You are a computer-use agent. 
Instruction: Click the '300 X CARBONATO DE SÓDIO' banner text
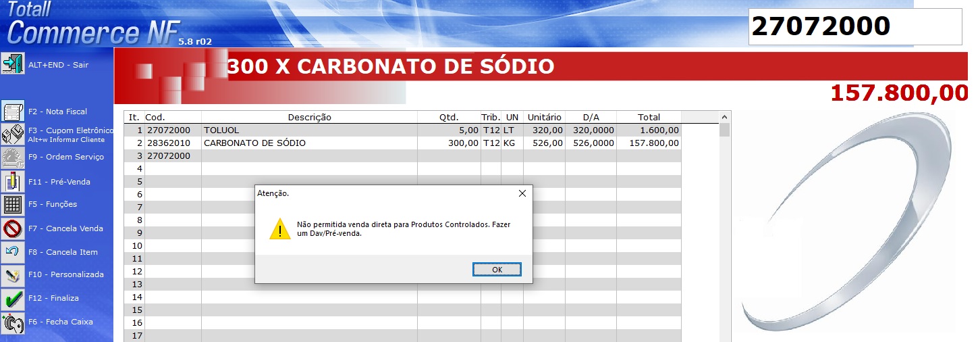[391, 66]
